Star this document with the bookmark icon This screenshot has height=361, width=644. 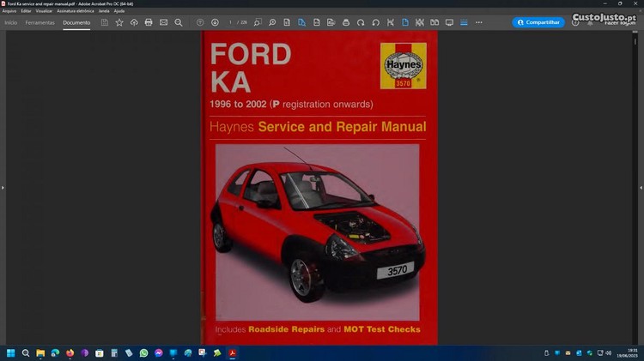click(x=119, y=22)
